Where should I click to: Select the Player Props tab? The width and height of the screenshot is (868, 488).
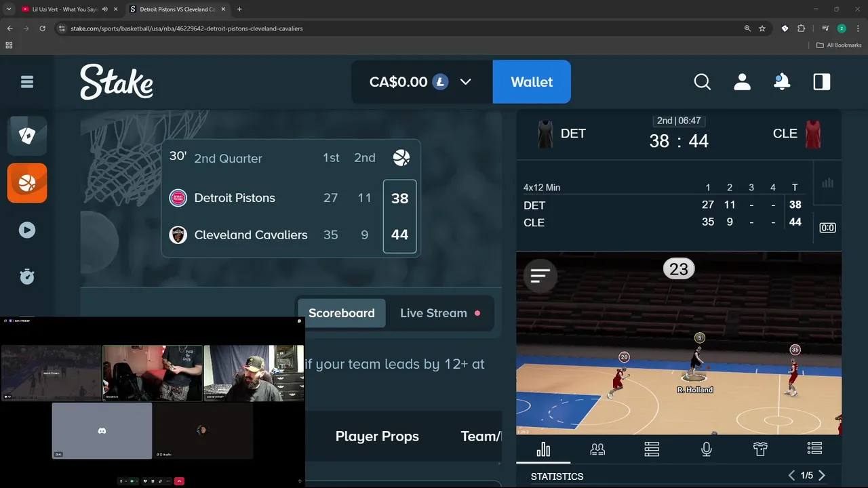pyautogui.click(x=377, y=436)
